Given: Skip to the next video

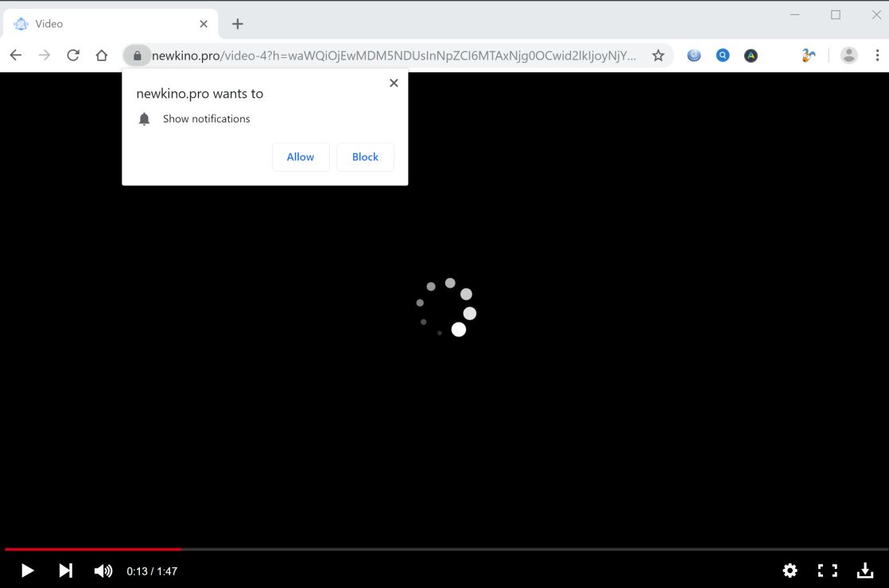Looking at the screenshot, I should pyautogui.click(x=66, y=571).
